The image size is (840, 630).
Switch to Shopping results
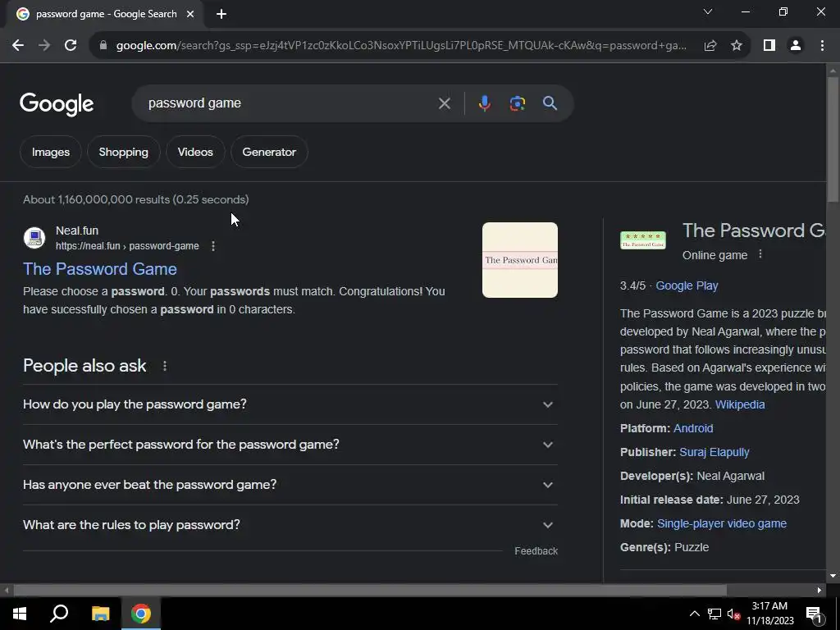pyautogui.click(x=123, y=152)
